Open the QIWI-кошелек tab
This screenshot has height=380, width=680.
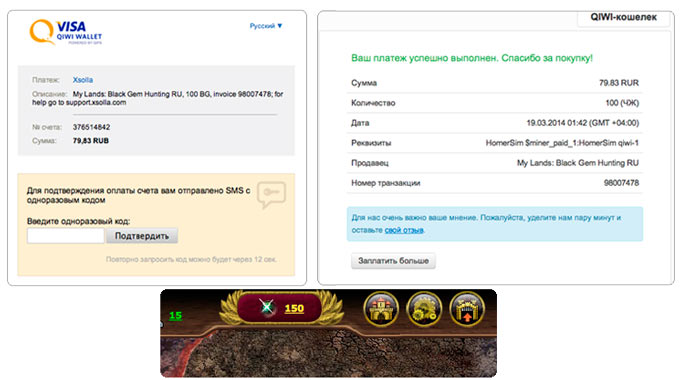(623, 18)
